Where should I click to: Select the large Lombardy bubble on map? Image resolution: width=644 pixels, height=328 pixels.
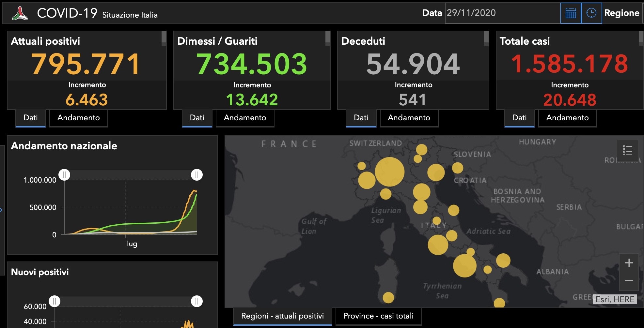point(389,172)
